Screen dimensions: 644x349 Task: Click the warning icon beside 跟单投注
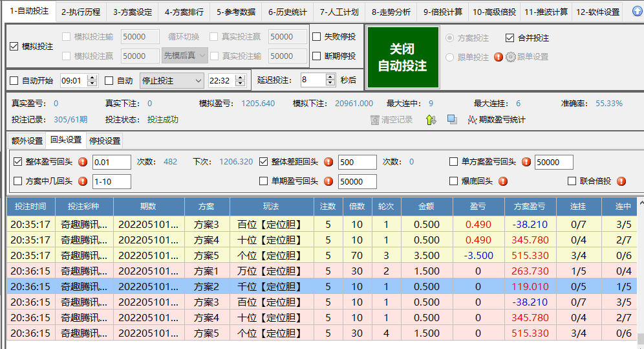click(498, 57)
